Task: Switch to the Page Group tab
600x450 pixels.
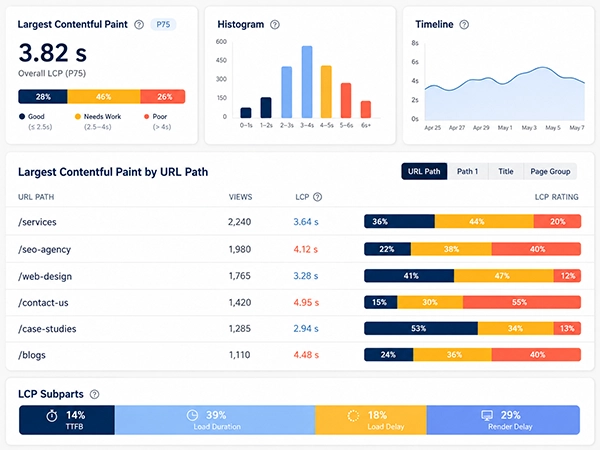Action: (x=550, y=171)
